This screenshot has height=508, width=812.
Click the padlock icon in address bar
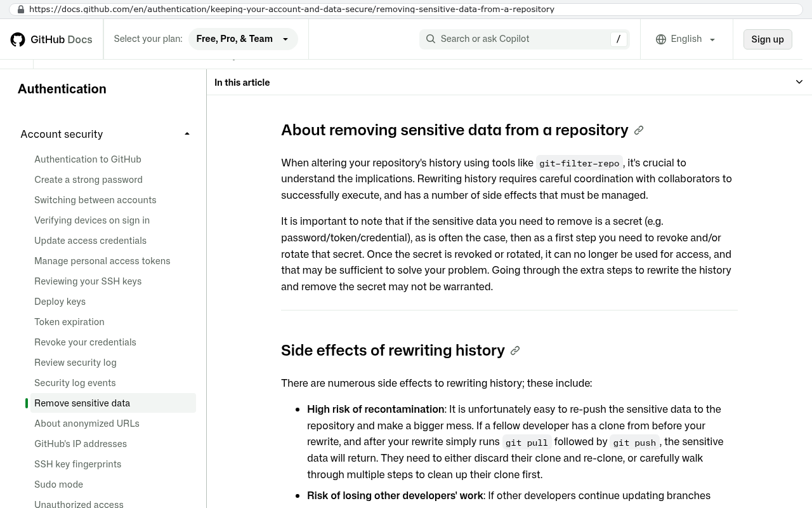[21, 10]
